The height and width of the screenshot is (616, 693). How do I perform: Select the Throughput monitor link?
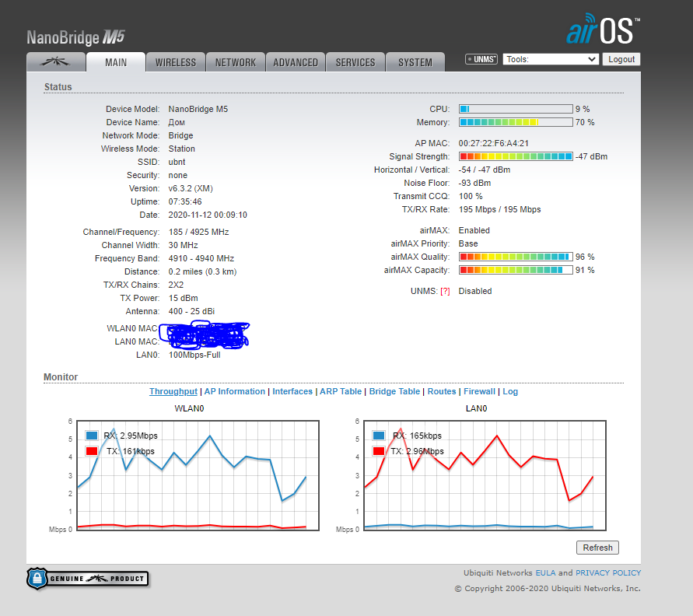pos(173,391)
